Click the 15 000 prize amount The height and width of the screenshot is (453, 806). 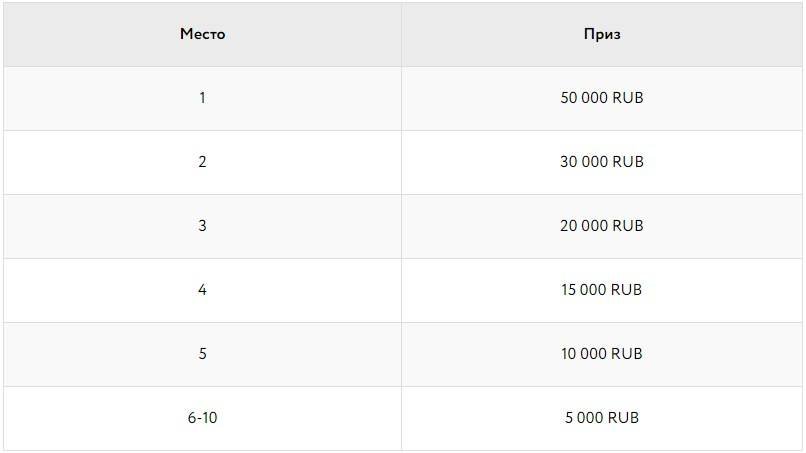(x=584, y=290)
